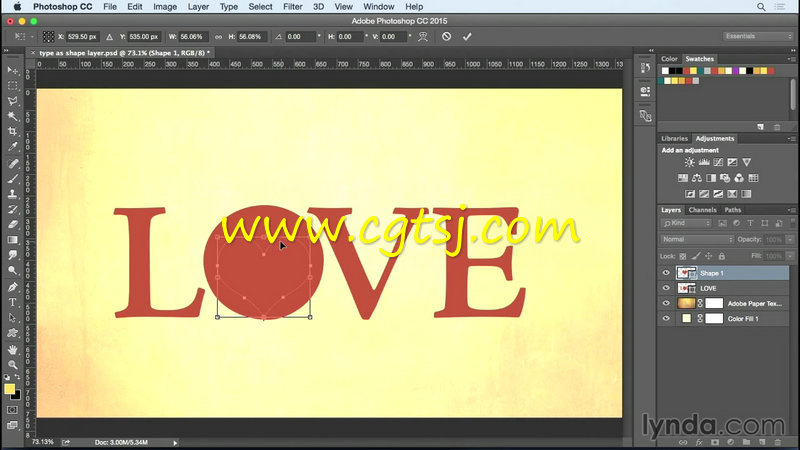Select the Clone Stamp tool
The image size is (800, 450).
point(12,194)
